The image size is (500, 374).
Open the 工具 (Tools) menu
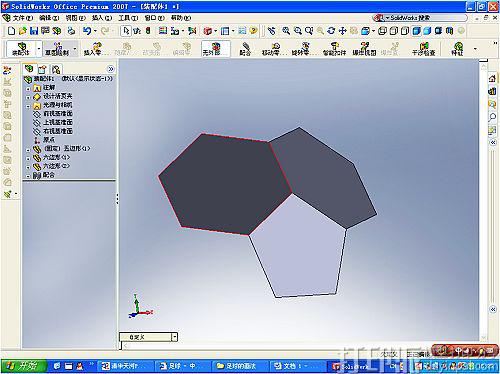128,18
